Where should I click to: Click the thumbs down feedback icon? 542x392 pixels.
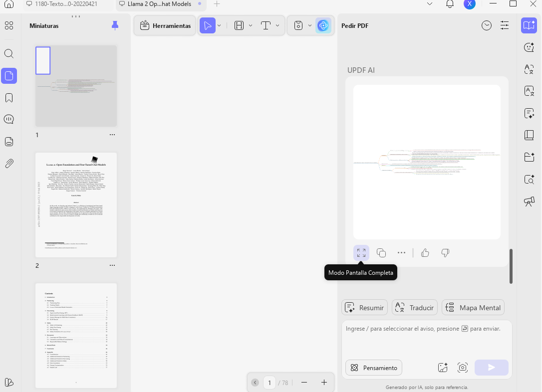[445, 253]
